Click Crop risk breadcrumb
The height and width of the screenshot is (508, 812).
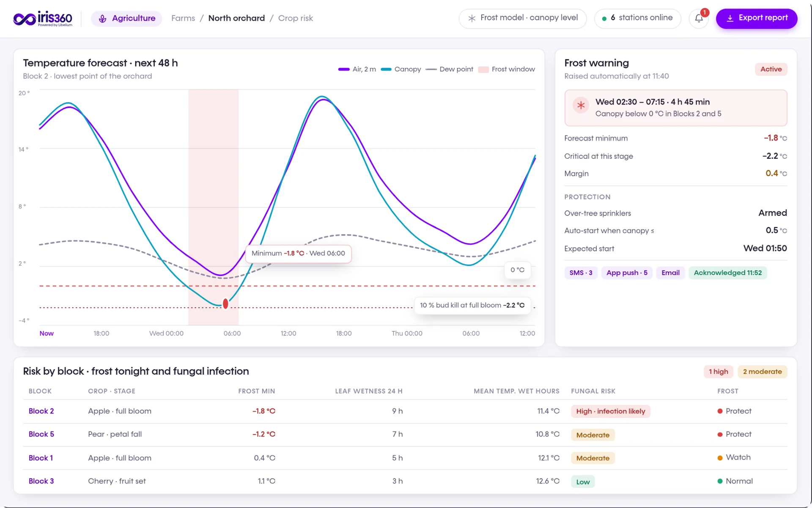[x=296, y=18]
